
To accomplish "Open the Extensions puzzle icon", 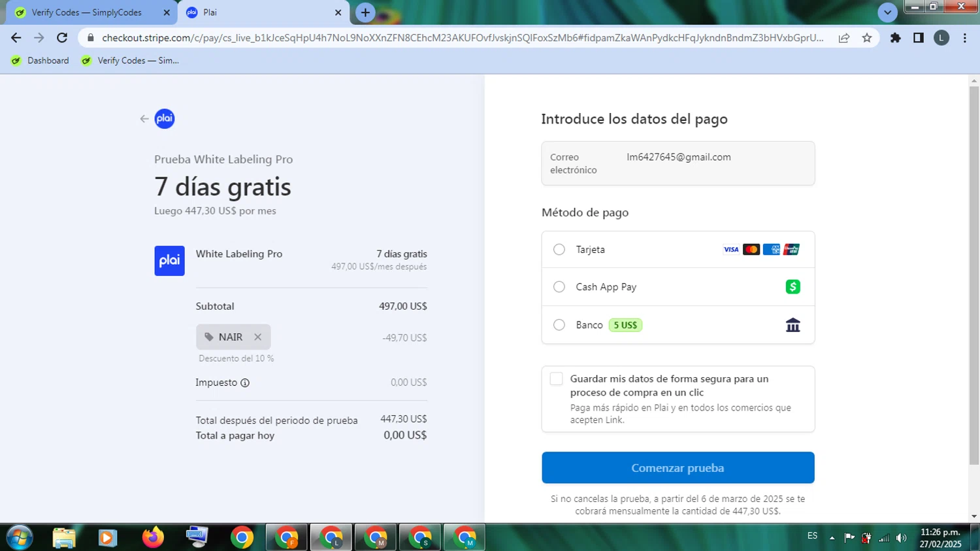I will pyautogui.click(x=896, y=38).
